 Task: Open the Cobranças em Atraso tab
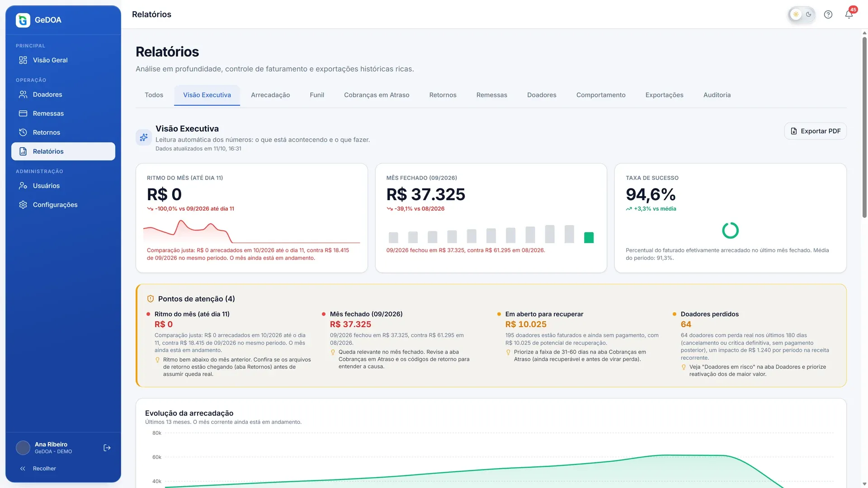[377, 95]
